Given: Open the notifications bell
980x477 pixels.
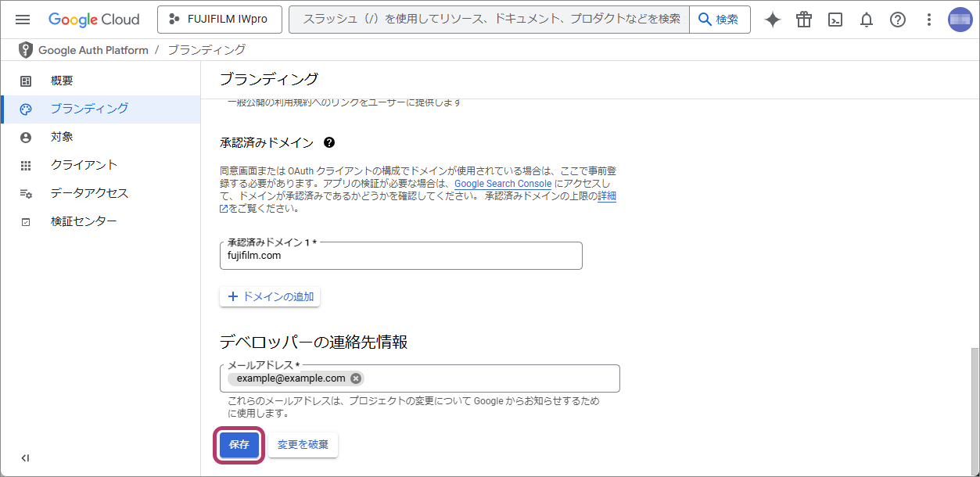Looking at the screenshot, I should click(x=867, y=20).
